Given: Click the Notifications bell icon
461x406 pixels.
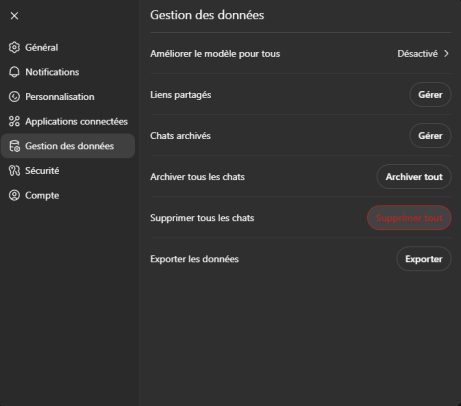Looking at the screenshot, I should tap(14, 72).
